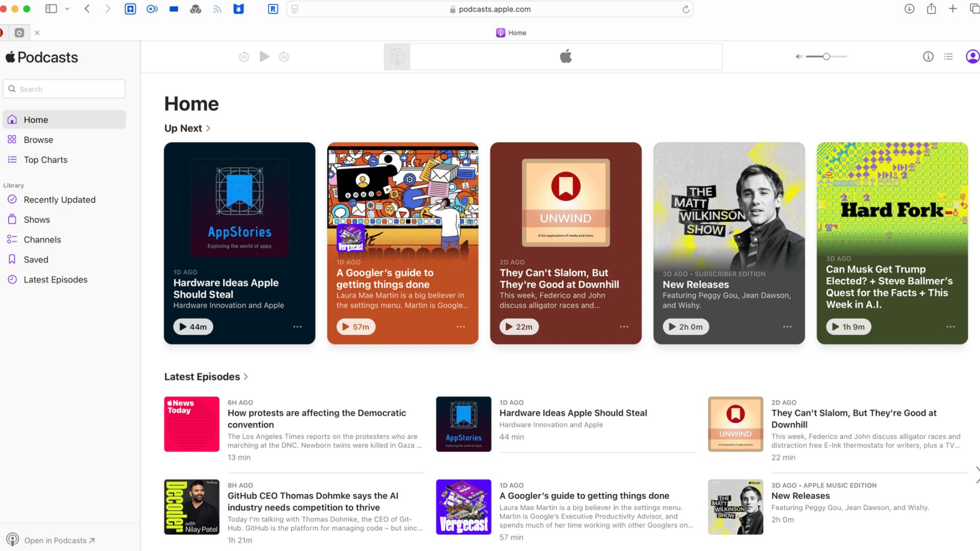Open Unwind thumbnail in Latest Episodes
Viewport: 980px width, 551px height.
(x=736, y=424)
